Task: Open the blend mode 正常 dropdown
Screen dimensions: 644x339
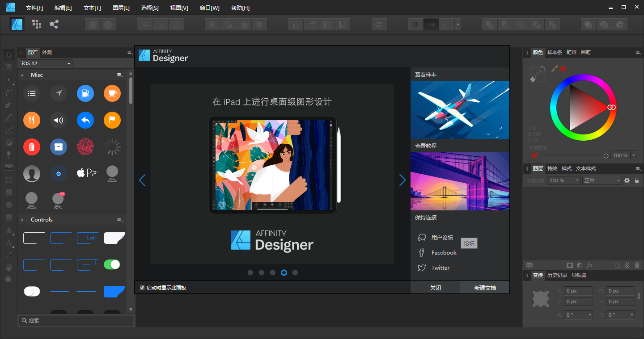Action: click(x=602, y=180)
